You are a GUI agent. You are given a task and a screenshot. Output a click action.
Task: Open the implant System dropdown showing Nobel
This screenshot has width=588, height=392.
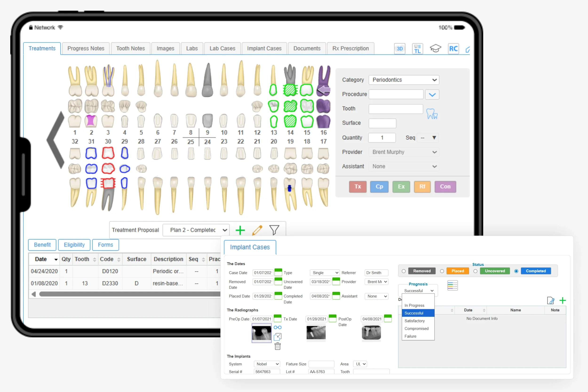pos(266,364)
